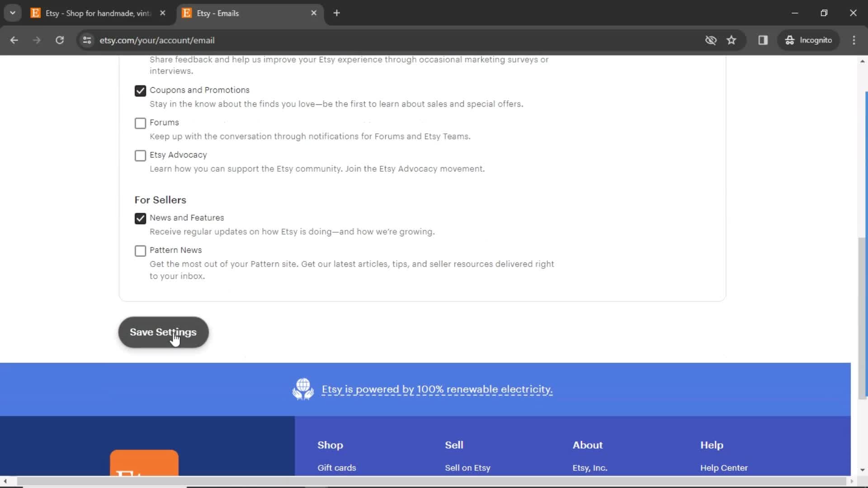Image resolution: width=868 pixels, height=488 pixels.
Task: Click the back navigation arrow
Action: 14,40
